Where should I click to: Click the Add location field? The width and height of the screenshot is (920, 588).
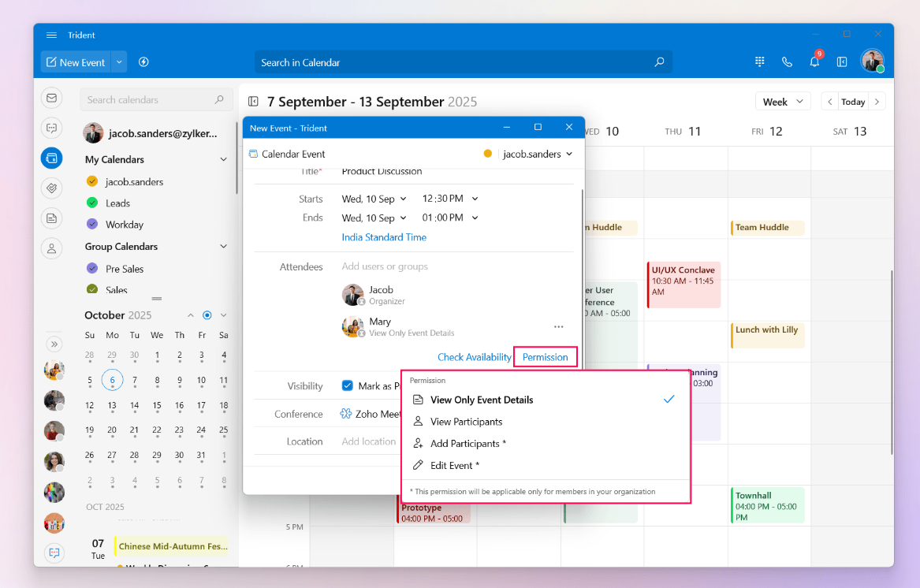pyautogui.click(x=369, y=441)
